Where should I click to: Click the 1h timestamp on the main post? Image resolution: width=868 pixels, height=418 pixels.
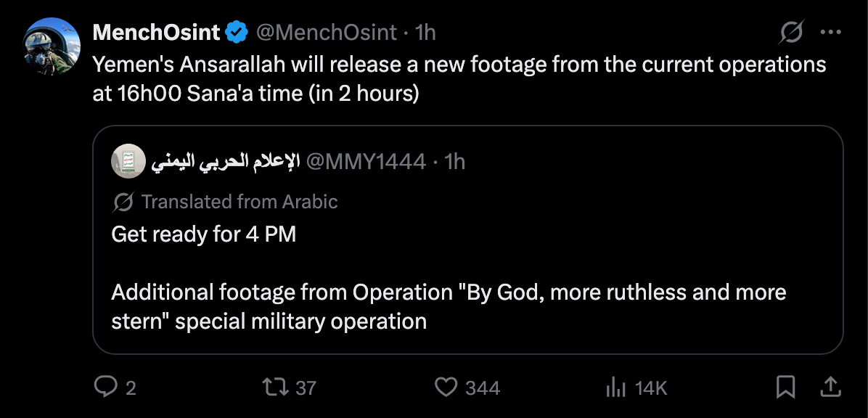[x=425, y=33]
